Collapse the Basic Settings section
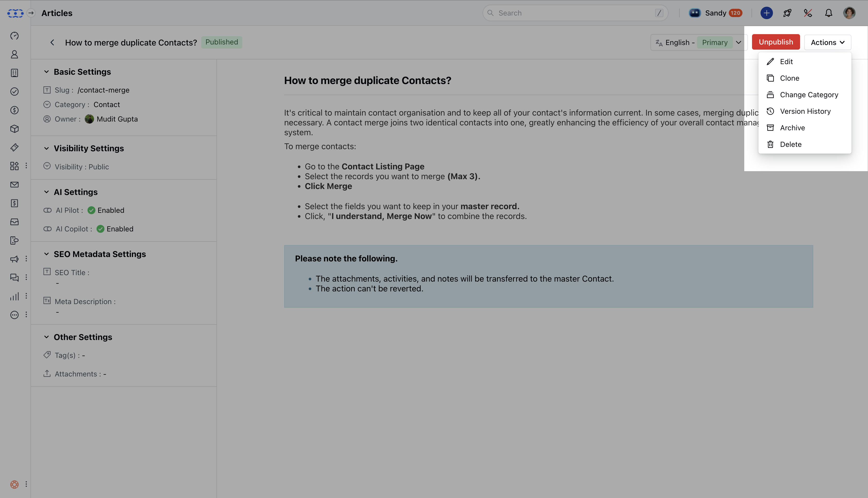 (47, 72)
